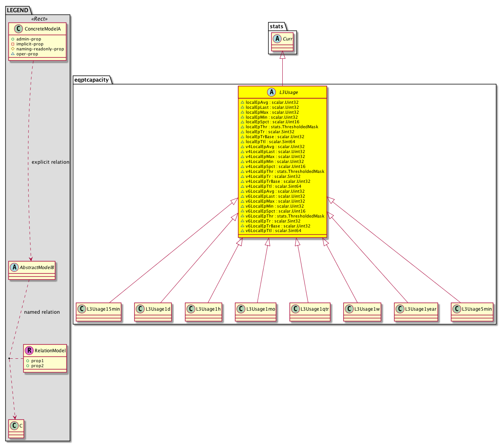Click the AbstractModelB class icon

coord(14,268)
